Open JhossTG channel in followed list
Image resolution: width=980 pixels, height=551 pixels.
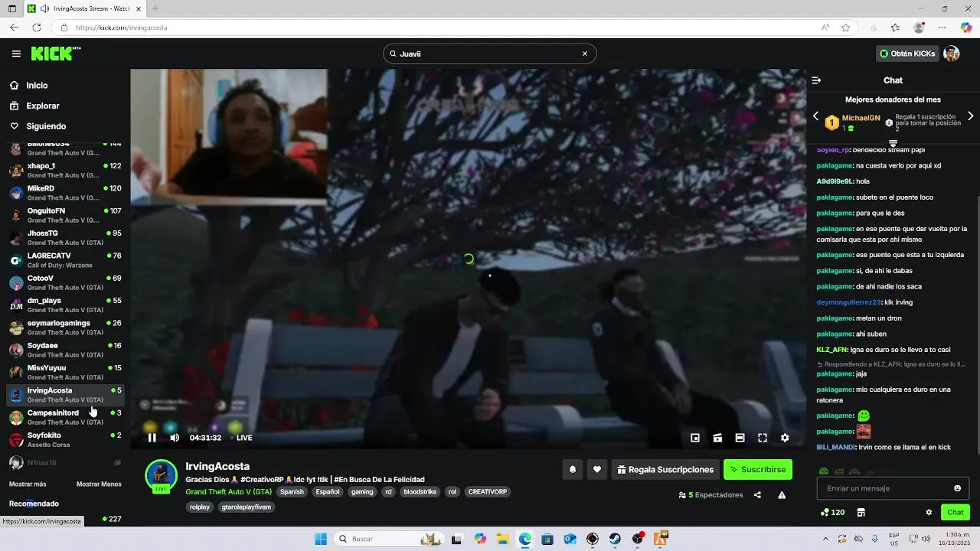coord(65,237)
